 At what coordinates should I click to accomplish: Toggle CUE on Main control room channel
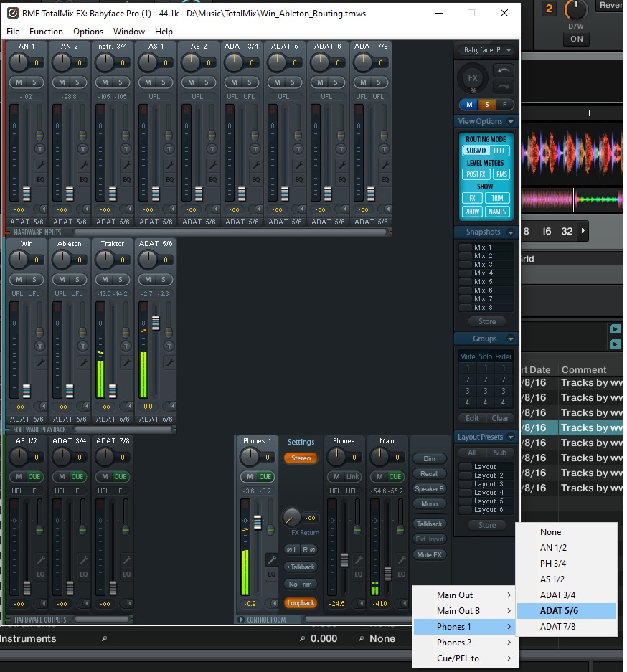coord(395,477)
